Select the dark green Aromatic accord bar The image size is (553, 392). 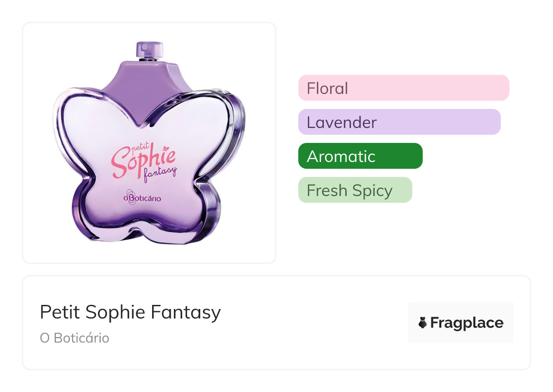pyautogui.click(x=360, y=156)
